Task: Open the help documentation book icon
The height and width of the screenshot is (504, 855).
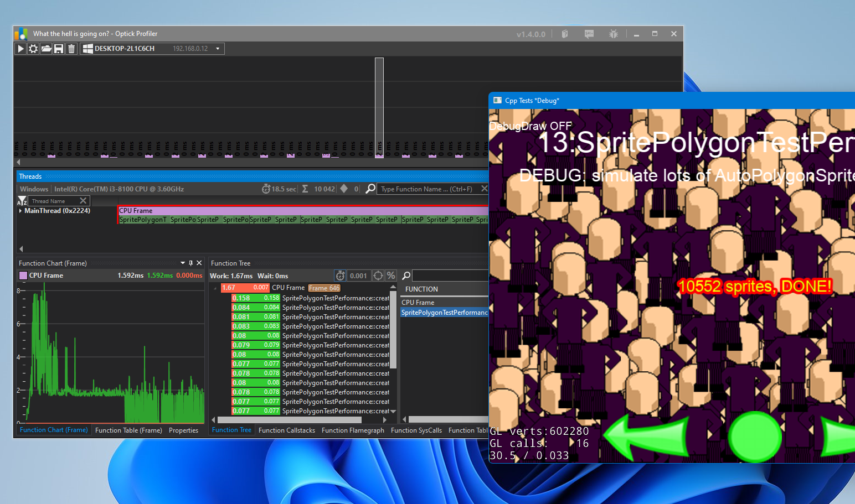Action: (564, 34)
